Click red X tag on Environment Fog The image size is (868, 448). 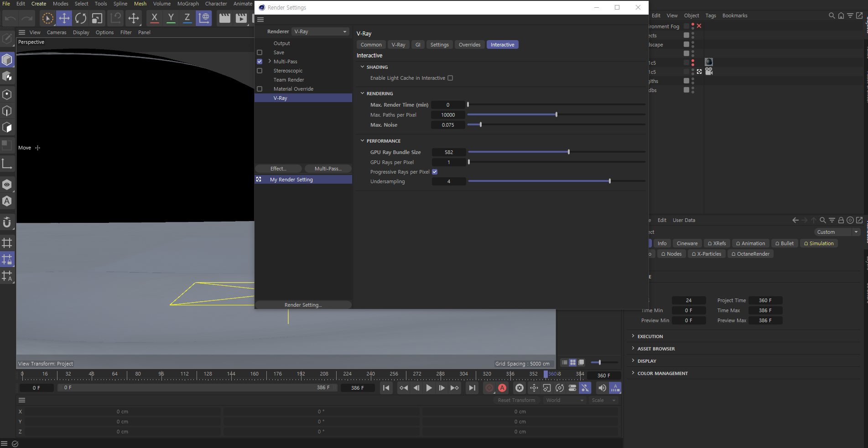699,26
